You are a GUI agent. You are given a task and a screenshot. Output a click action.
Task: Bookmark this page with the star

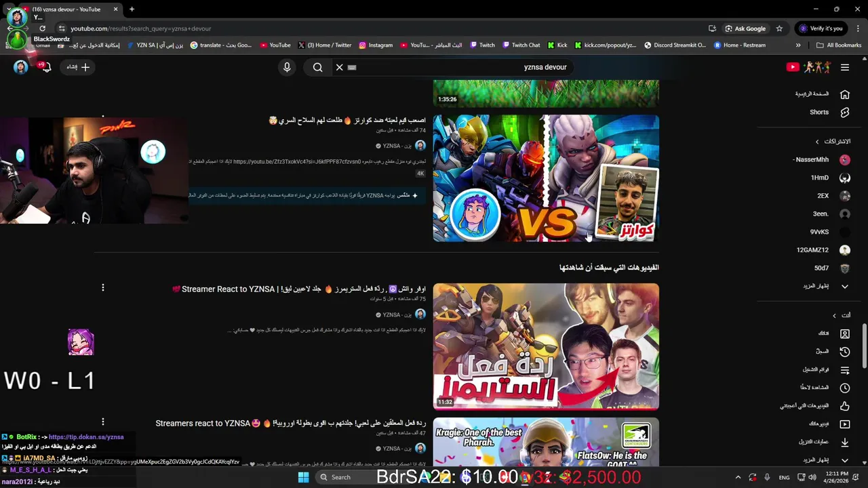[779, 28]
